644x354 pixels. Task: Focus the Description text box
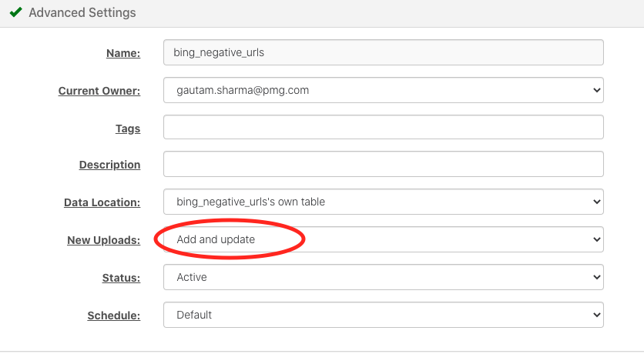(383, 164)
